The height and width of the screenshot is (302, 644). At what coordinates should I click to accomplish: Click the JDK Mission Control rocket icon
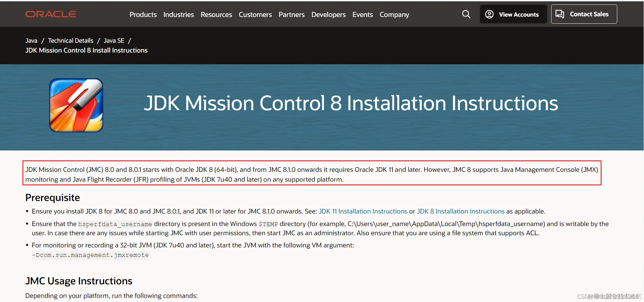(x=76, y=105)
